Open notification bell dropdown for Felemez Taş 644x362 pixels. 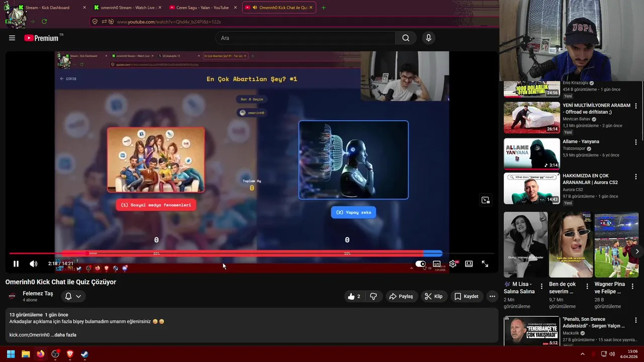click(73, 297)
